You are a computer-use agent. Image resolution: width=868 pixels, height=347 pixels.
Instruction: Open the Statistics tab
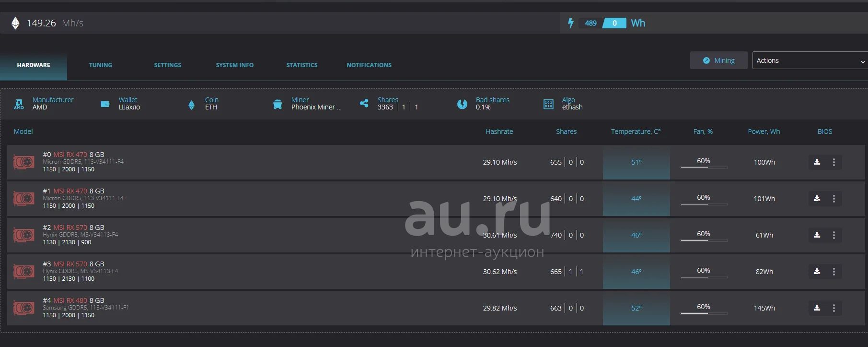tap(302, 65)
